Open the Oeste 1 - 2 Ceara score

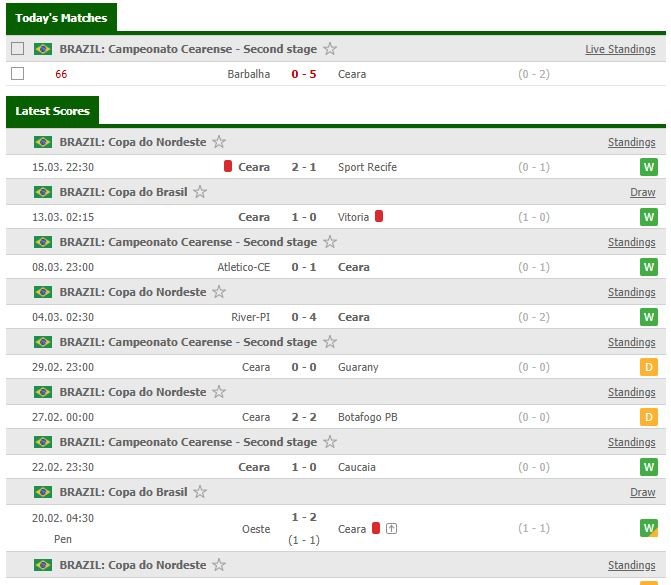pyautogui.click(x=303, y=517)
